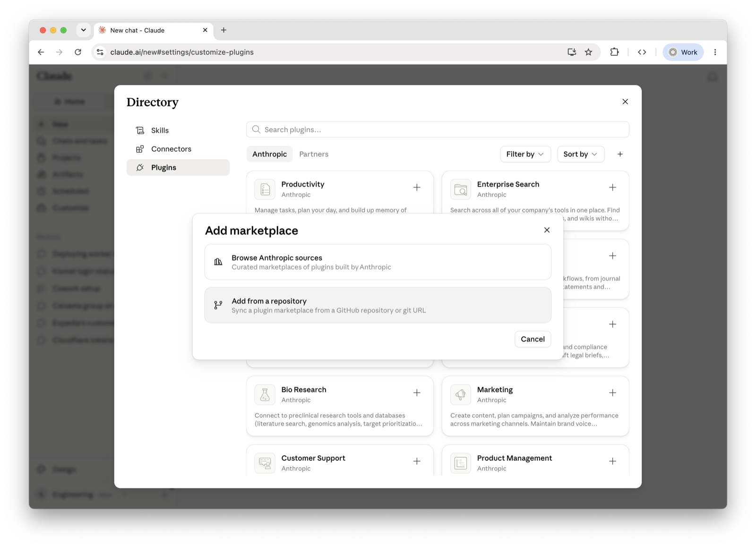Add the Bio Research plugin
The height and width of the screenshot is (547, 756).
click(x=417, y=393)
